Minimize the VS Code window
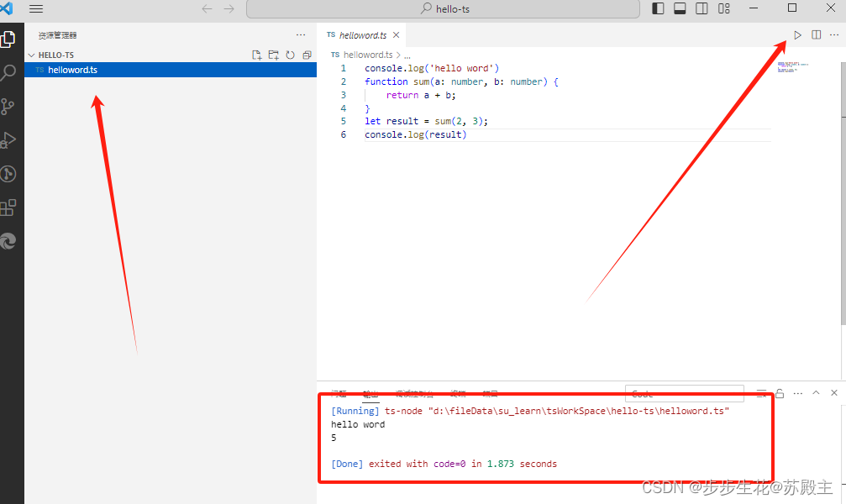The height and width of the screenshot is (504, 846). click(x=754, y=8)
